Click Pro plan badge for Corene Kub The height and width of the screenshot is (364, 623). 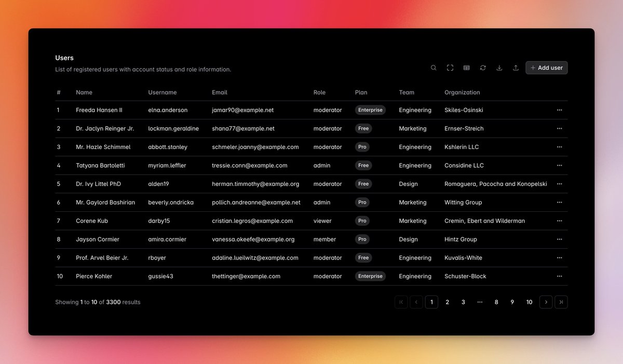[x=362, y=221]
